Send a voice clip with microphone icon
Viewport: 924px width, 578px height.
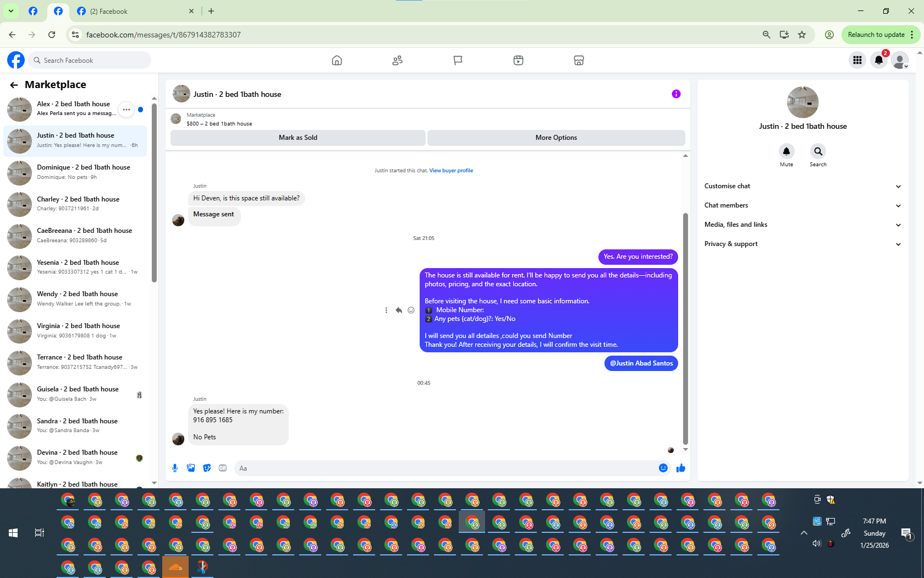(x=175, y=468)
